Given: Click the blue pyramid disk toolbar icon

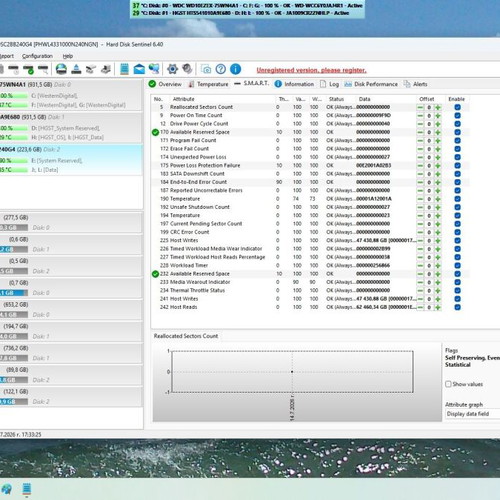Looking at the screenshot, I should pos(76,69).
